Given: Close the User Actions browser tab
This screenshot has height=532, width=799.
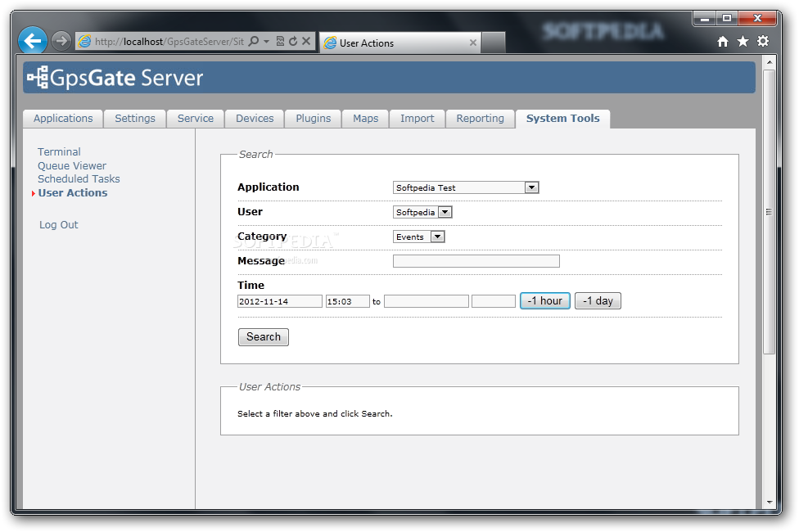Looking at the screenshot, I should pyautogui.click(x=473, y=43).
